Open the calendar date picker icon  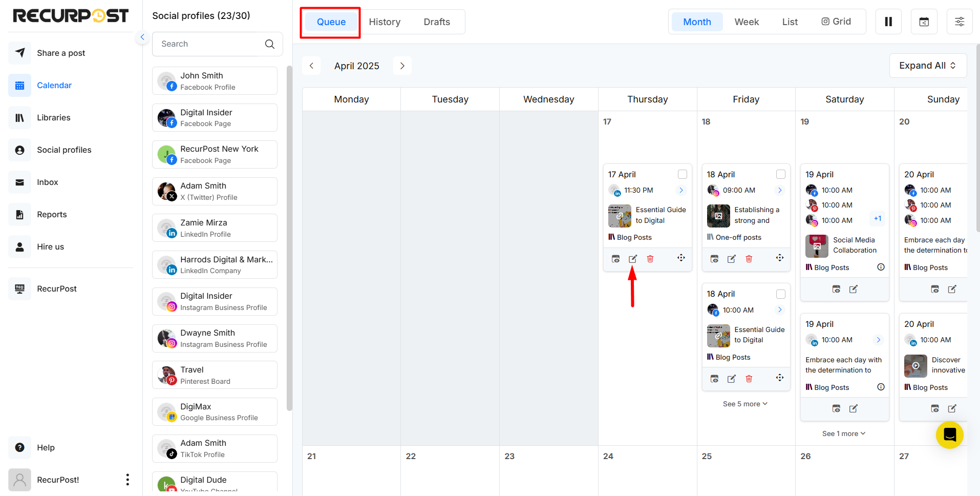click(x=924, y=22)
